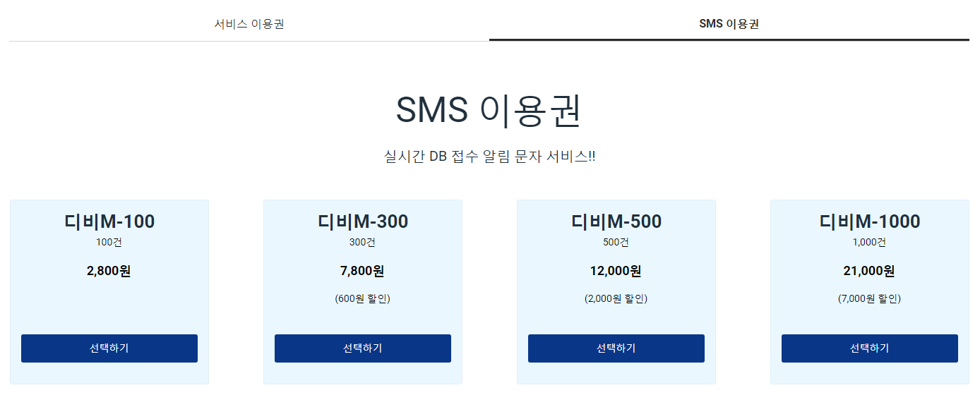The image size is (980, 395).
Task: Hit 선택하기 for the 디비M-1000 plan
Action: coord(869,348)
